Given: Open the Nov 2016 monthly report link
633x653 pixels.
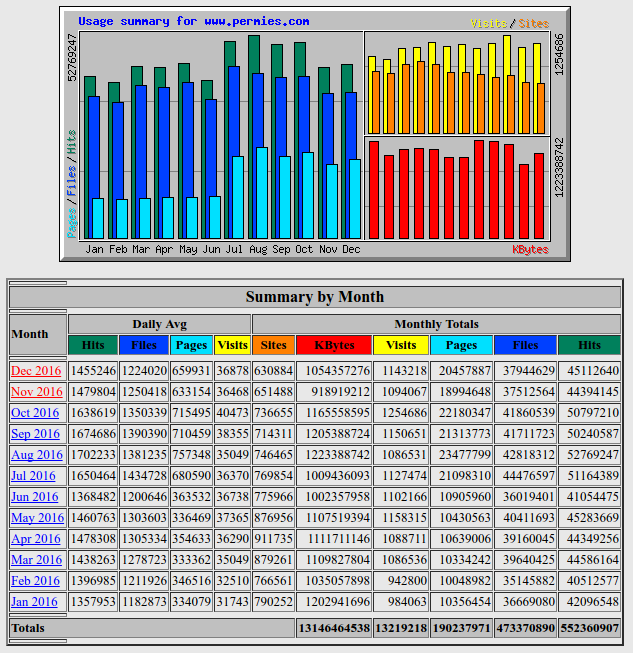Looking at the screenshot, I should coord(36,392).
